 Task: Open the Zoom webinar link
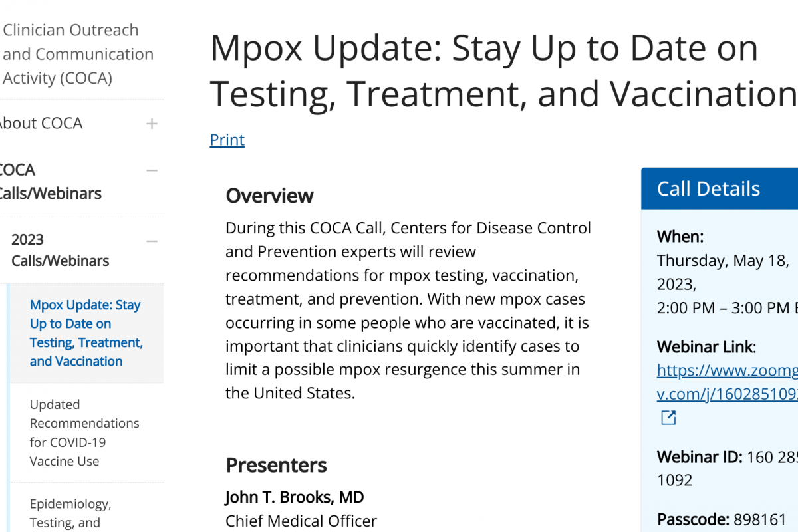[x=726, y=381]
